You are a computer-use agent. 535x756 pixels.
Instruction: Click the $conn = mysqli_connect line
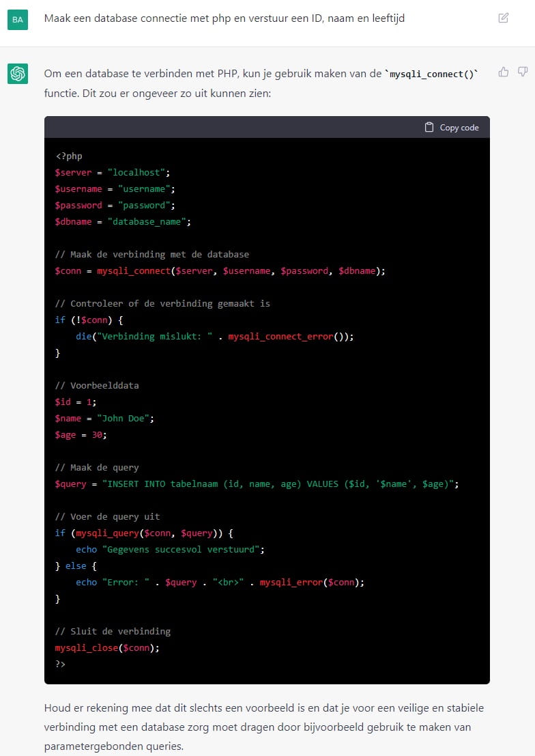point(220,271)
